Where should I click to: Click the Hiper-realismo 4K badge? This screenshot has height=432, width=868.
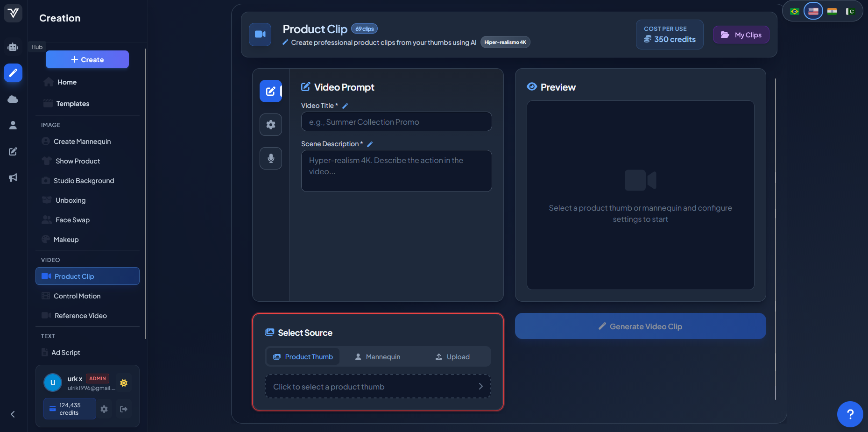click(505, 42)
